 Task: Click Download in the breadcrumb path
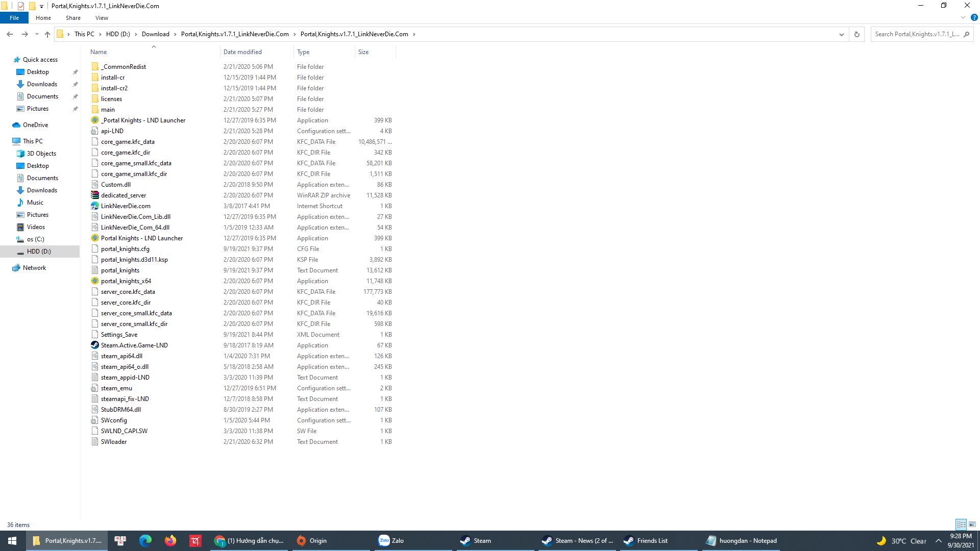tap(155, 34)
